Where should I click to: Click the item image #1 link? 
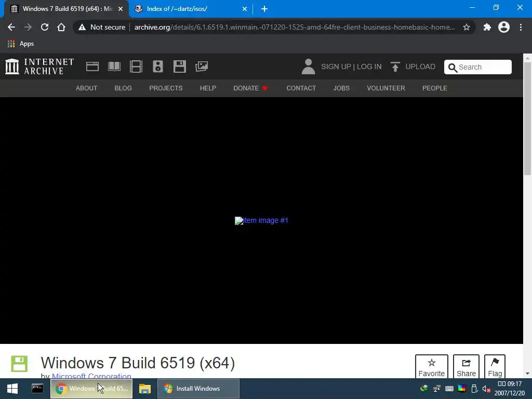(262, 220)
